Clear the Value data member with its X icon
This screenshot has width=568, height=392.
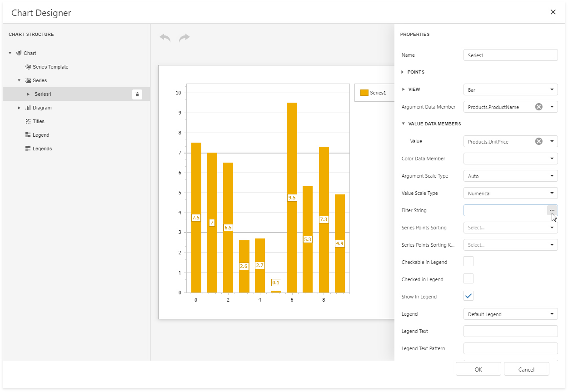pyautogui.click(x=538, y=141)
